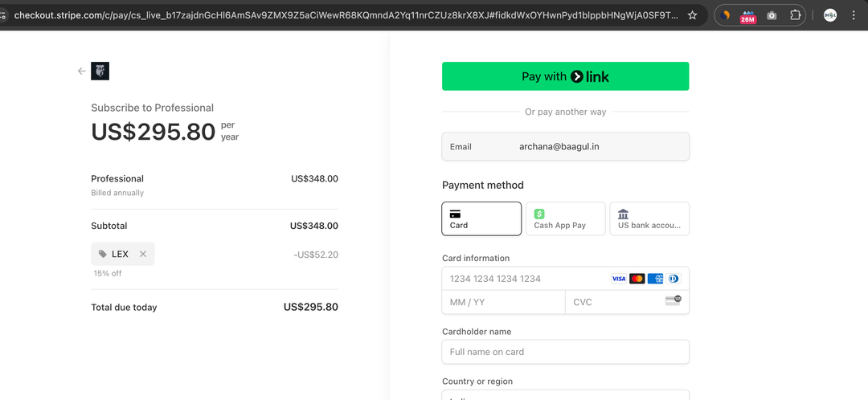This screenshot has width=868, height=400.
Task: Click the back arrow beside merchant logo
Action: pos(81,71)
